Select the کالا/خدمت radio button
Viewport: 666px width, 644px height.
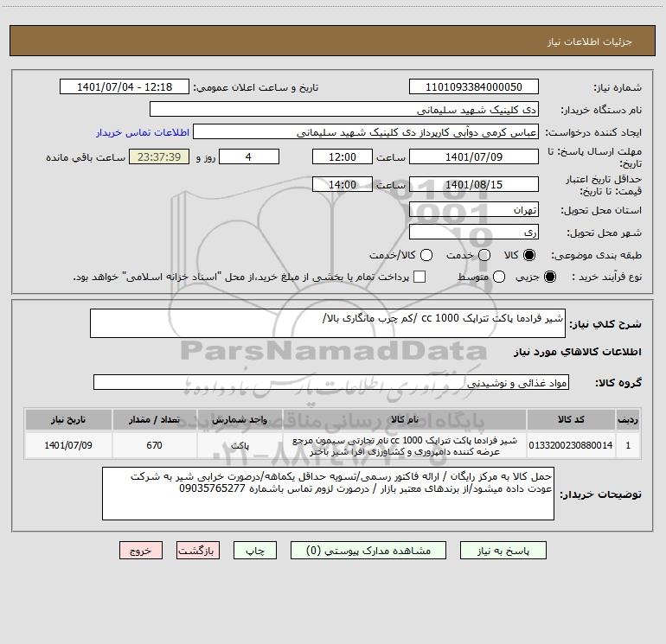[x=426, y=255]
